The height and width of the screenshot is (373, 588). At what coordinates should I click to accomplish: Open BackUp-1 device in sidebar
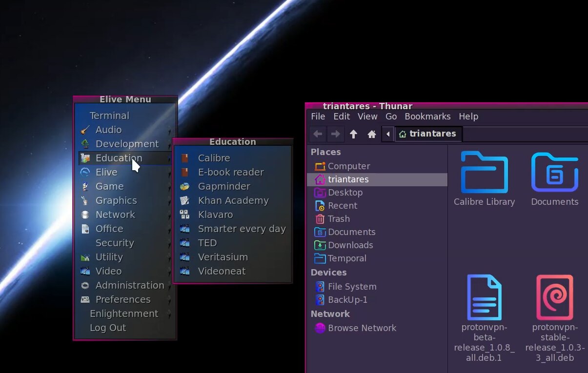(x=347, y=300)
